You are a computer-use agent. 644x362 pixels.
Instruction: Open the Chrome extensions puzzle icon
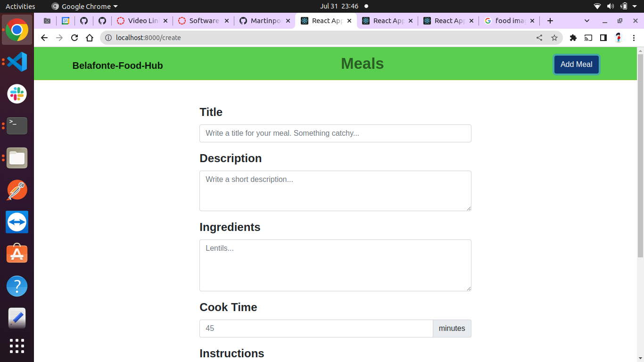(573, 38)
